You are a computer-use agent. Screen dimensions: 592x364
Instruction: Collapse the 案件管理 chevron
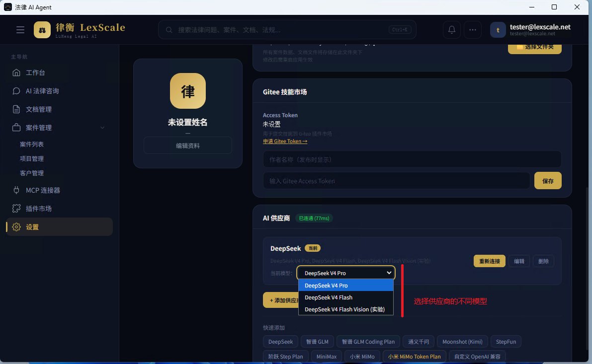pyautogui.click(x=102, y=128)
